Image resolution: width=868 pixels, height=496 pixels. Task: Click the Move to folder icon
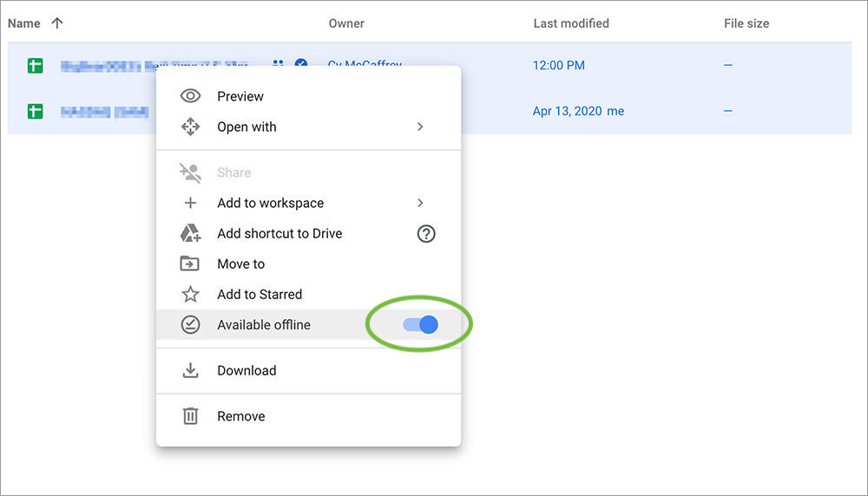coord(190,264)
